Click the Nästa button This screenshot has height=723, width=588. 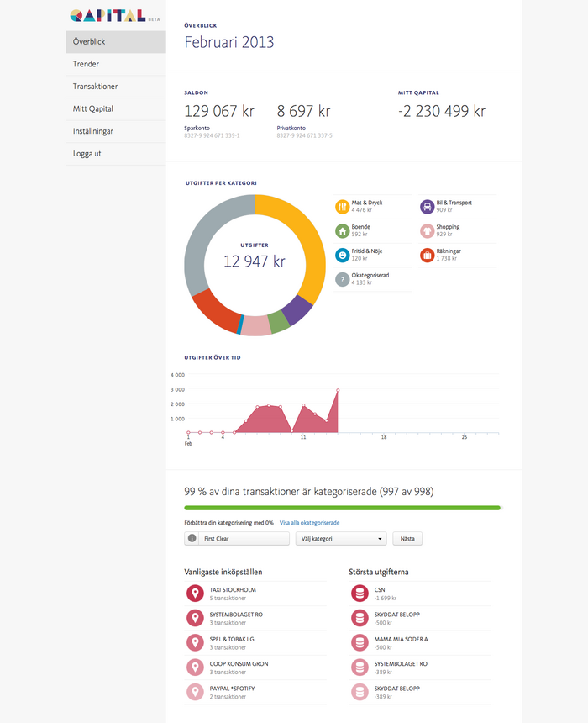click(407, 539)
